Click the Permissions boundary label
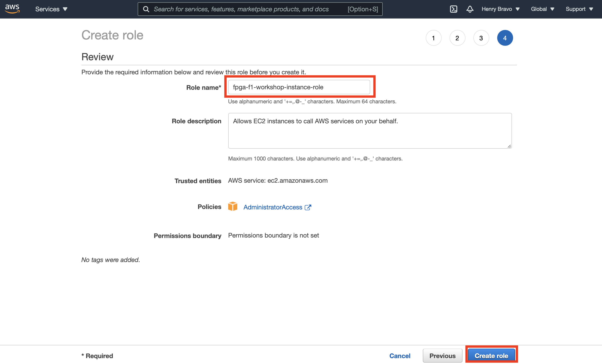This screenshot has height=364, width=602. (187, 236)
